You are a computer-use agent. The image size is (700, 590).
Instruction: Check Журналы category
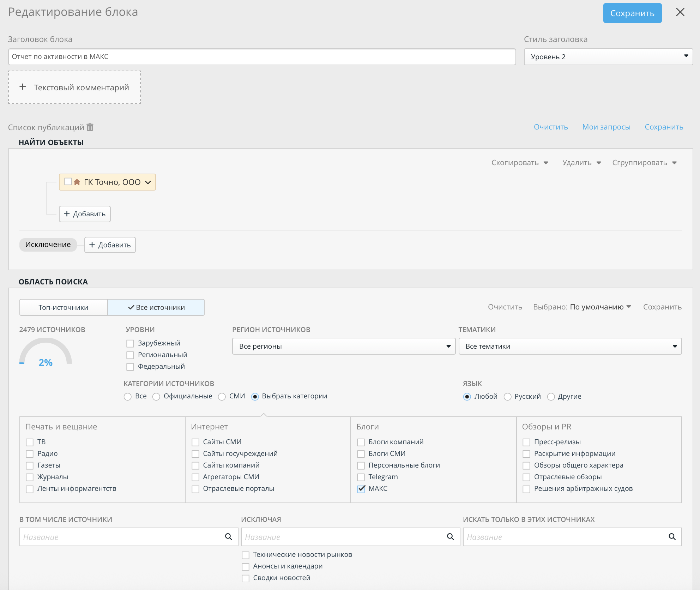pos(30,477)
